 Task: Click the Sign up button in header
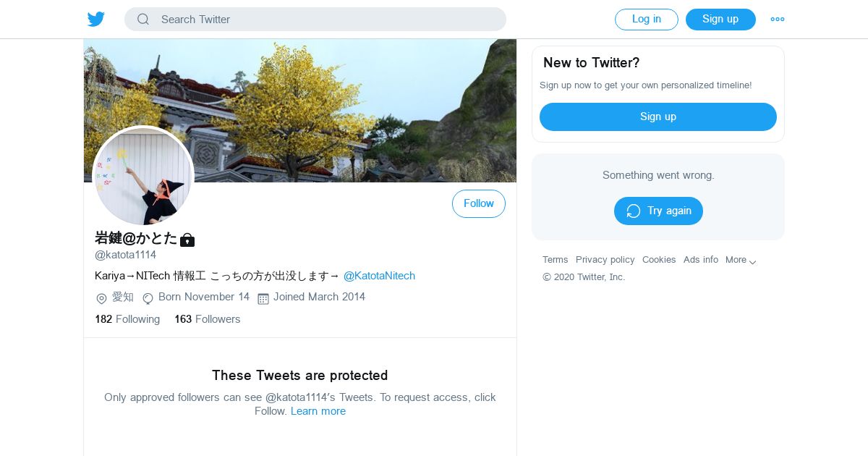pos(720,20)
